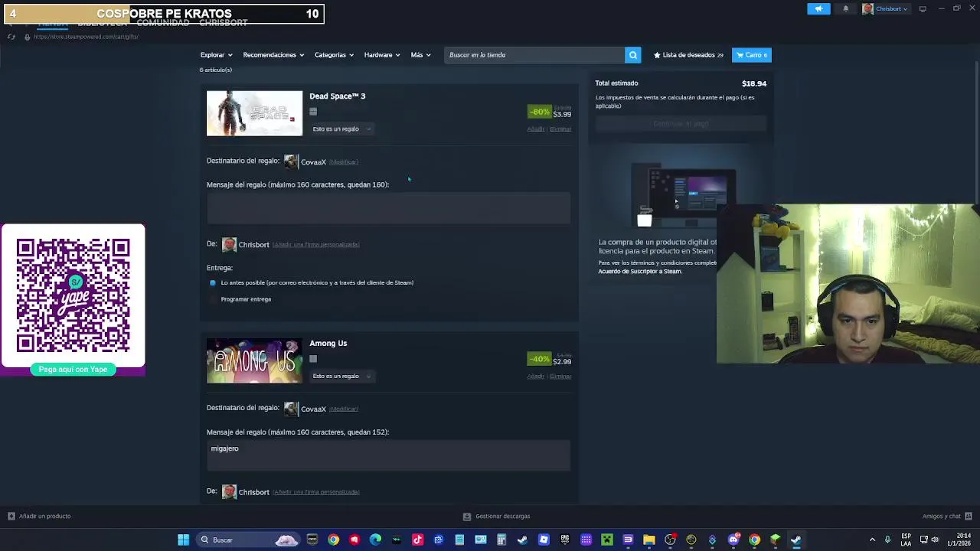Select Programar entrega delivery option

[x=213, y=299]
